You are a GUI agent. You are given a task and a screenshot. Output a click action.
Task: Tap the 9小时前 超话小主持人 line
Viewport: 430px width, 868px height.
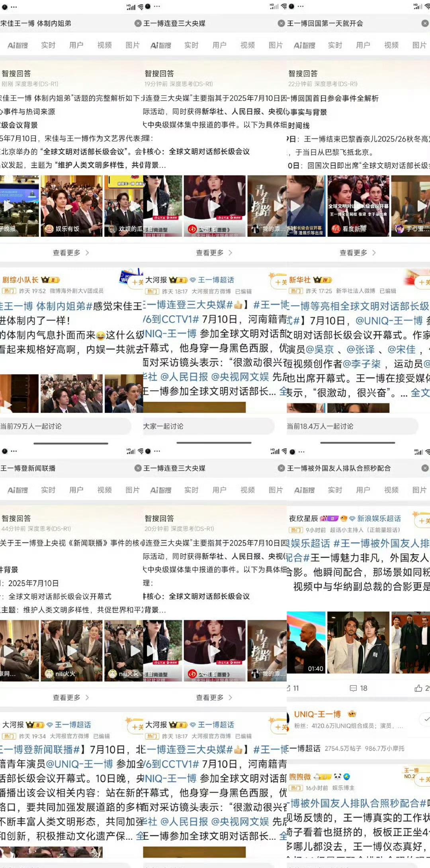coord(353,530)
